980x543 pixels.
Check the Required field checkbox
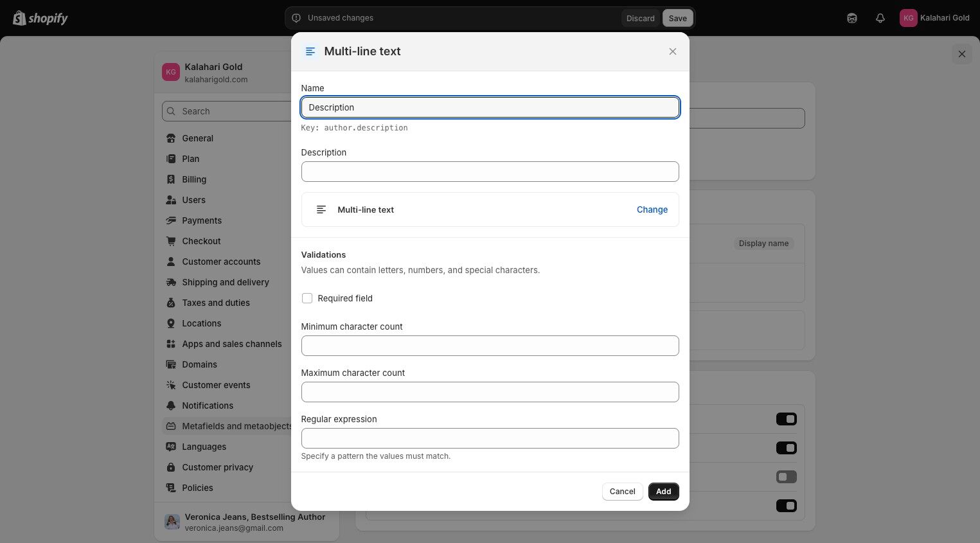[307, 298]
